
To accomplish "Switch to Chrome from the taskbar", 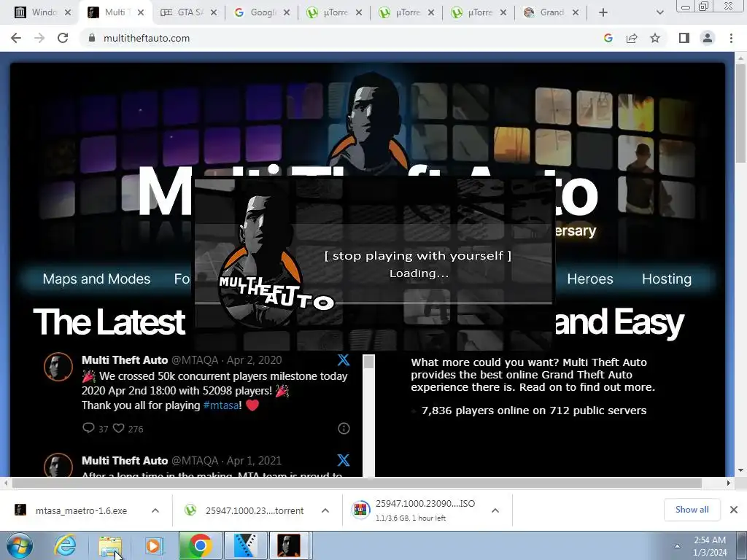I will pos(201,545).
